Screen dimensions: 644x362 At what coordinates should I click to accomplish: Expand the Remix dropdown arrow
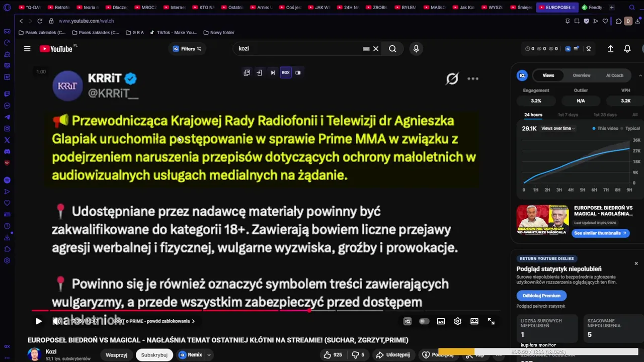209,355
